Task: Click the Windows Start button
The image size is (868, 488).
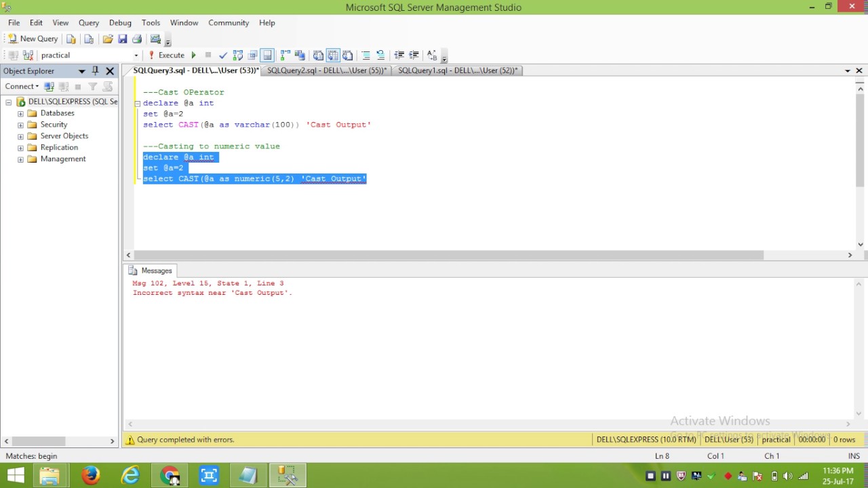Action: (x=16, y=476)
